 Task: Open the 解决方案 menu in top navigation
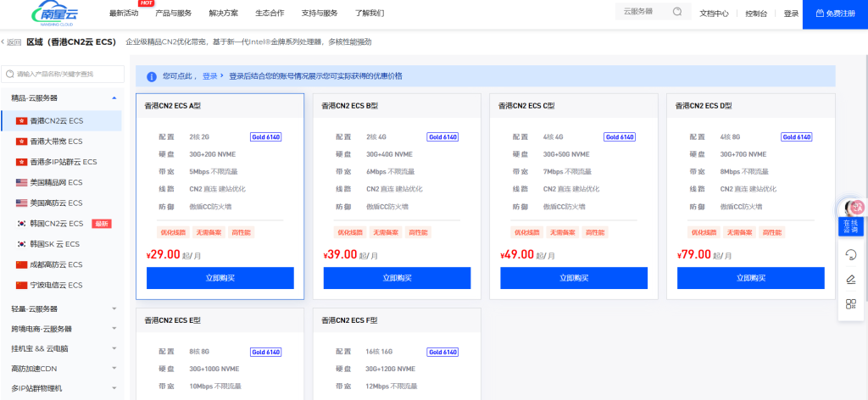point(223,14)
